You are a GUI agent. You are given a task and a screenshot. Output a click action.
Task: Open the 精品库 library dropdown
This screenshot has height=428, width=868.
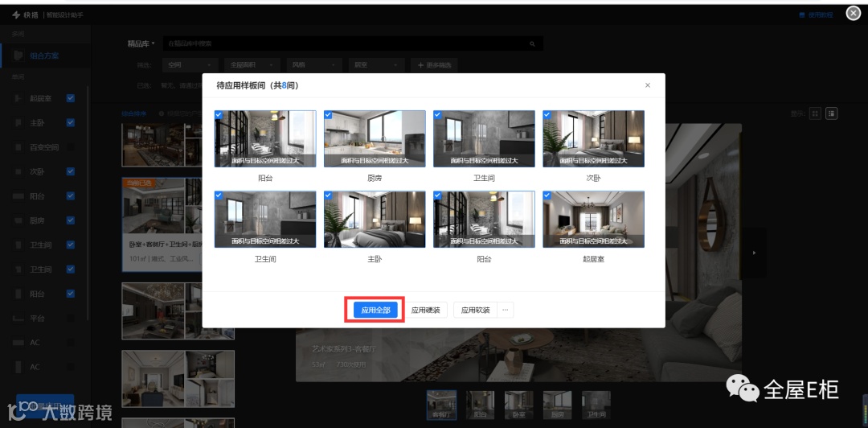[x=141, y=43]
